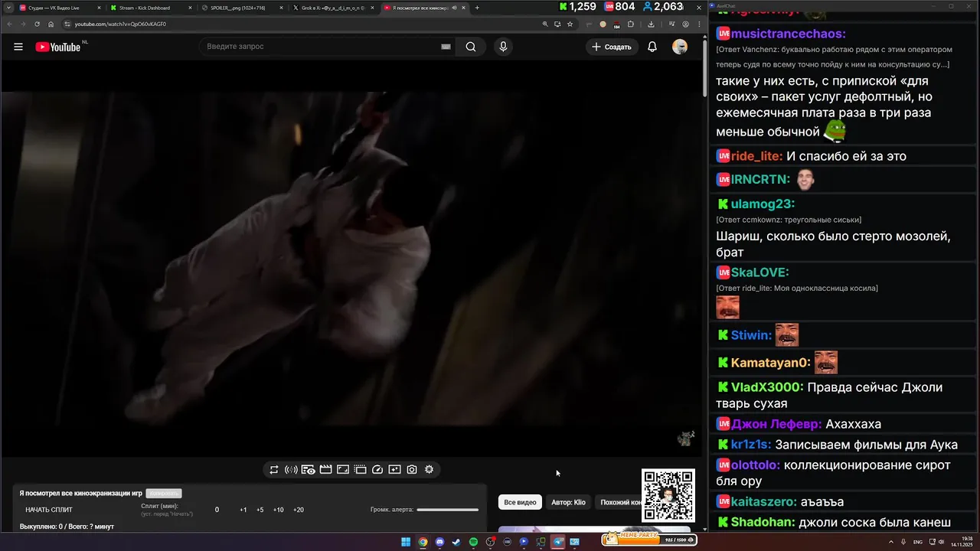This screenshot has height=551, width=980.
Task: Open the YouTube notifications bell
Action: click(x=652, y=47)
